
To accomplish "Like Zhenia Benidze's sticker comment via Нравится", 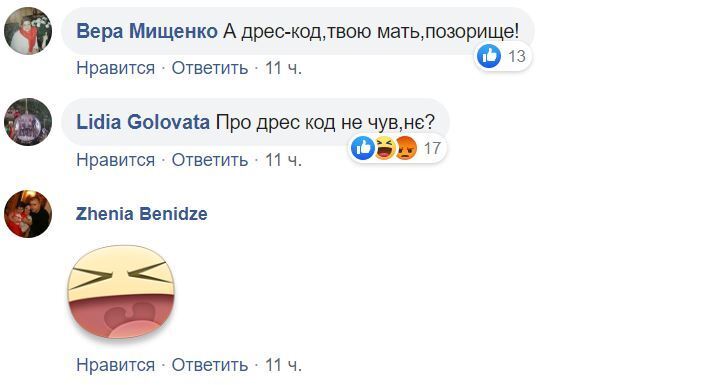I will tap(116, 365).
